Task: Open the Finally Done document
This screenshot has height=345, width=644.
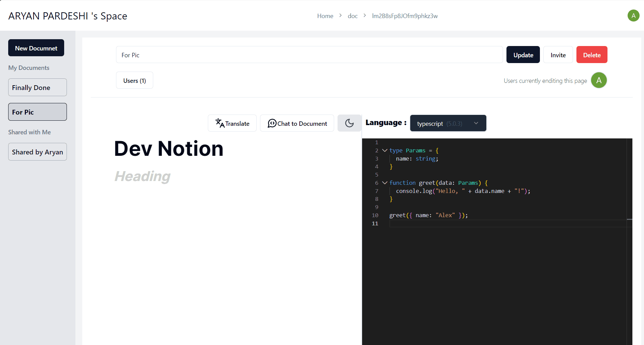Action: 38,88
